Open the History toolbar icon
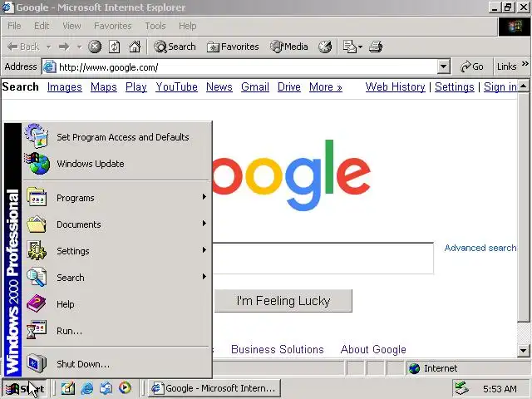Image resolution: width=532 pixels, height=399 pixels. coord(325,47)
